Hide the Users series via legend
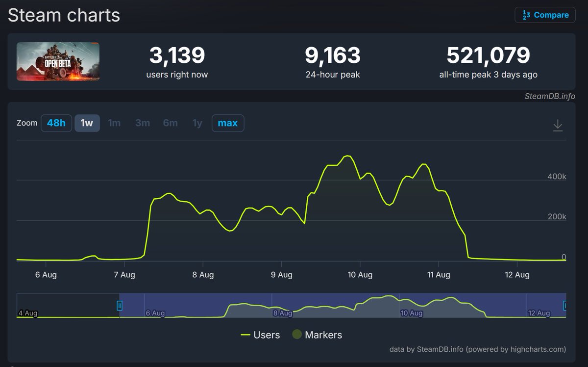The image size is (588, 367). point(266,335)
